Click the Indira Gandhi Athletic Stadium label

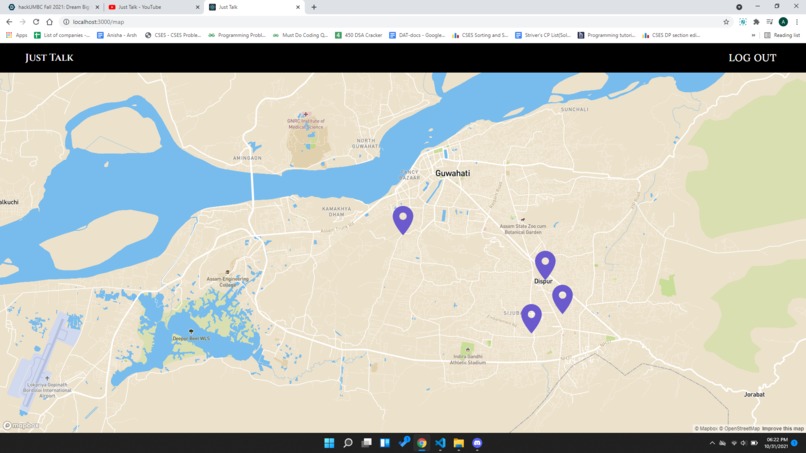coord(468,359)
